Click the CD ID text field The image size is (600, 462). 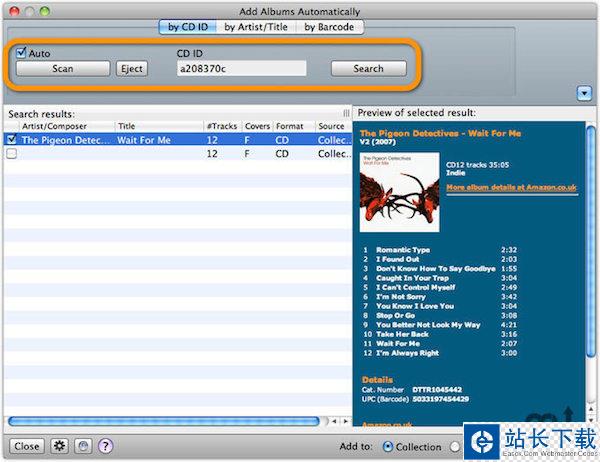click(x=240, y=69)
